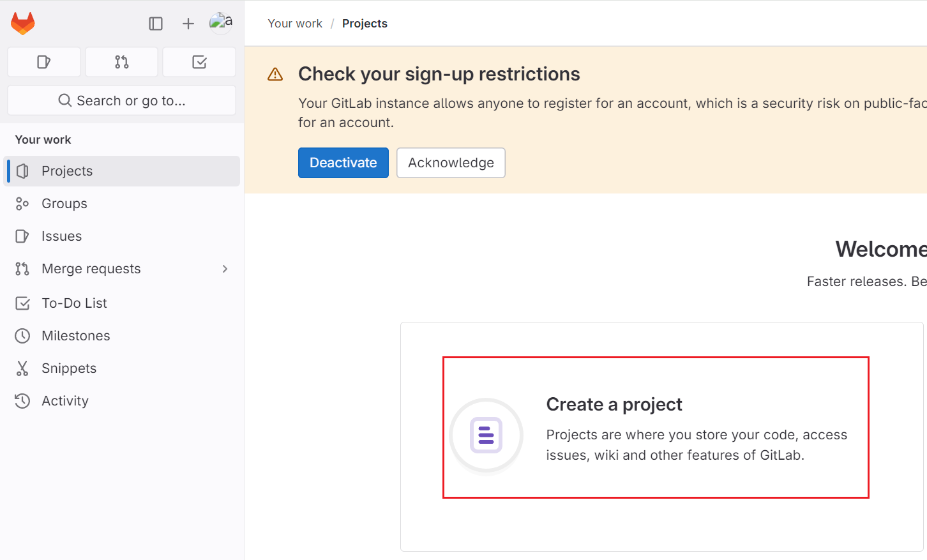927x560 pixels.
Task: Click the Projects are where you store description
Action: [x=697, y=445]
